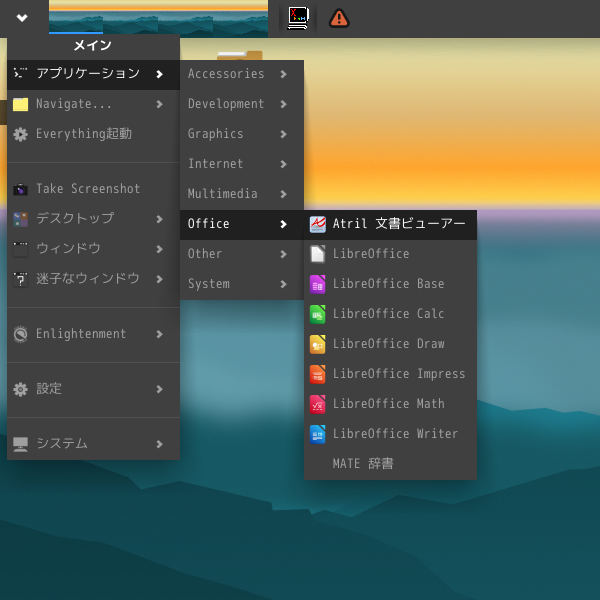Expand the Accessories submenu arrow
Viewport: 600px width, 600px height.
tap(283, 74)
